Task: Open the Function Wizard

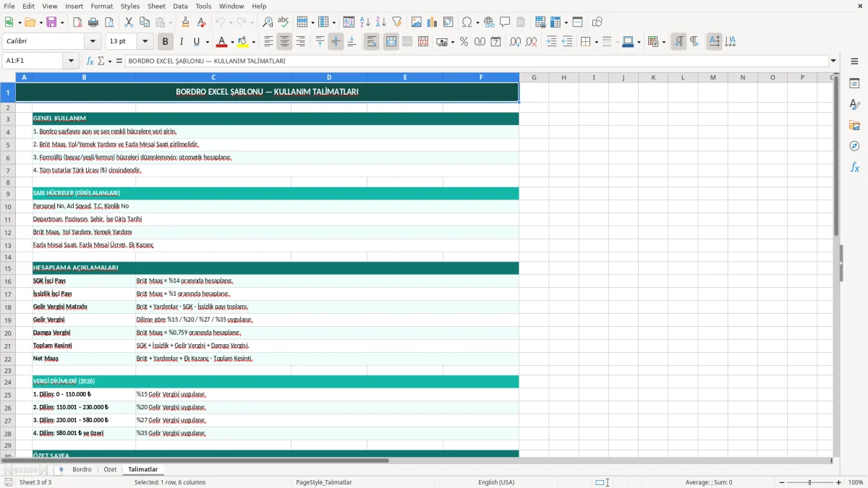Action: (x=90, y=61)
